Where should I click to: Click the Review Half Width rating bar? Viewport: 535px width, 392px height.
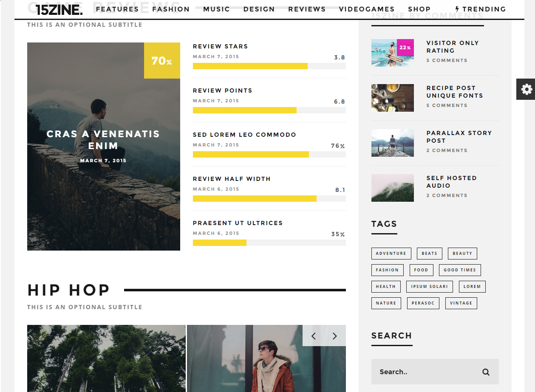click(269, 198)
